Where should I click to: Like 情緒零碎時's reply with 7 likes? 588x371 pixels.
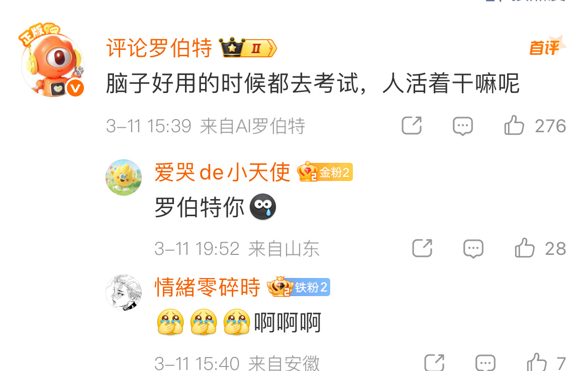(x=537, y=362)
